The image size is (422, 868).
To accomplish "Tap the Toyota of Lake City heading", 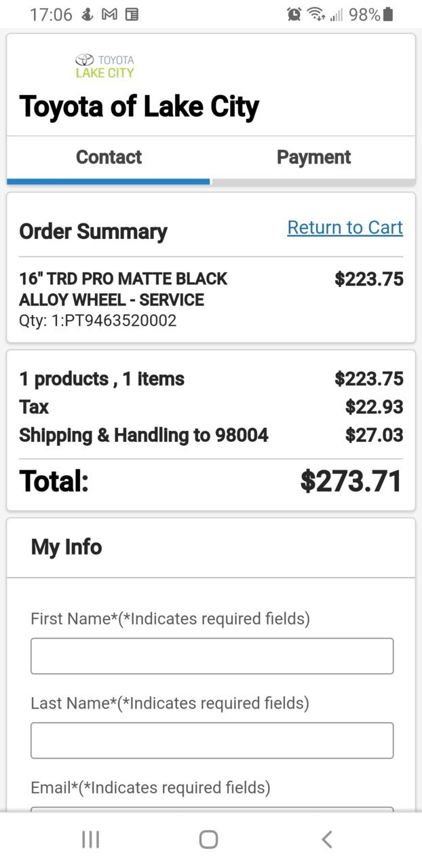I will (x=139, y=107).
